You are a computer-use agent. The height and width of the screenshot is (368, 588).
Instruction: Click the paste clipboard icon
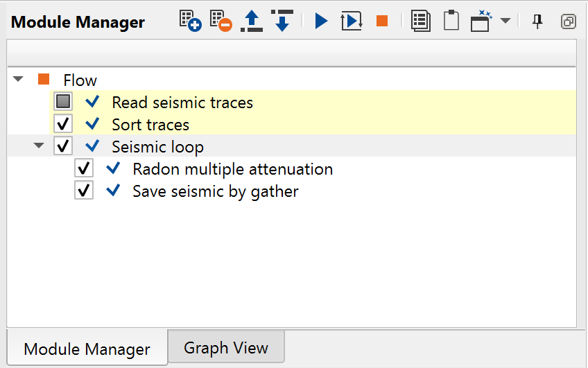point(451,21)
